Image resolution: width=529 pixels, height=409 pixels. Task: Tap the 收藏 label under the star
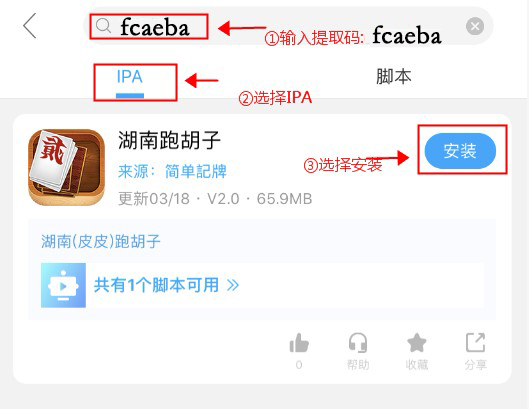(x=417, y=365)
